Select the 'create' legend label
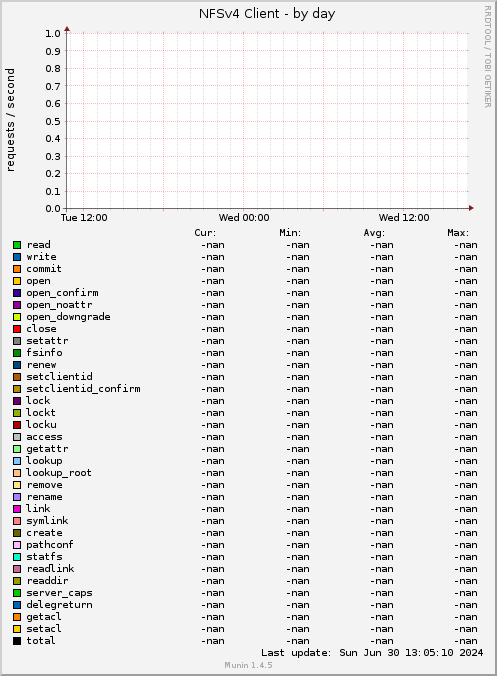 pos(44,533)
